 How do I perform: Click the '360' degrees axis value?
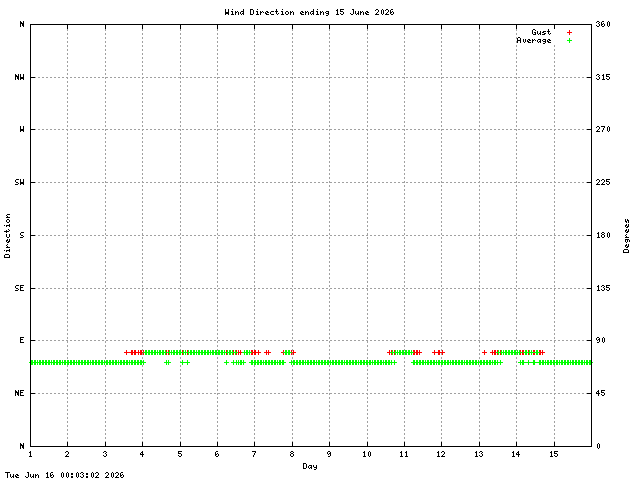tap(603, 24)
